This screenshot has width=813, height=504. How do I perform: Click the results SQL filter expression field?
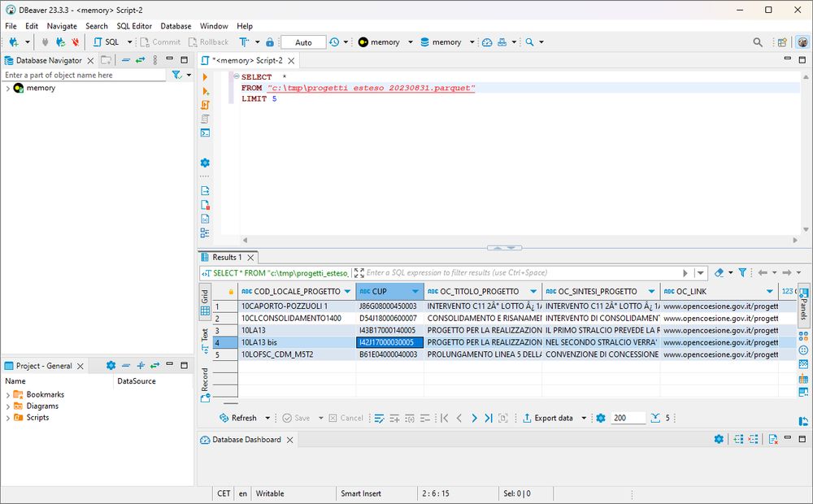[x=521, y=273]
